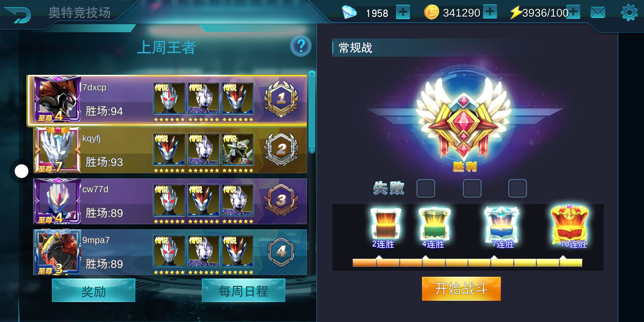Click the 奖励 button
Viewport: 644px width, 322px height.
94,291
